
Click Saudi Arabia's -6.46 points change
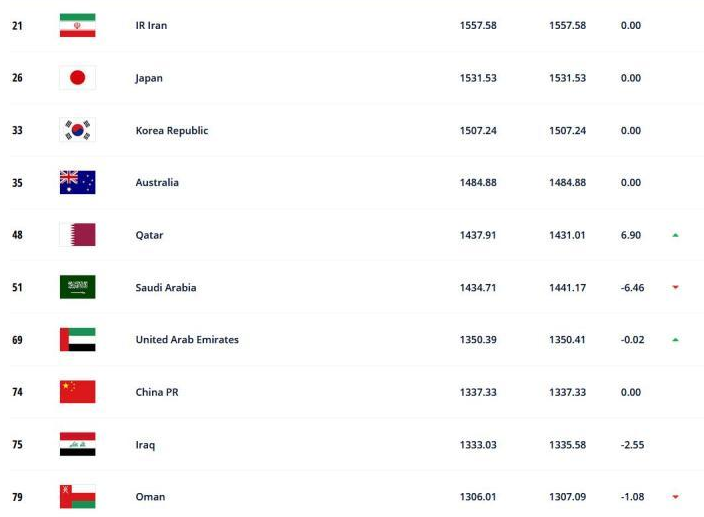pos(632,288)
